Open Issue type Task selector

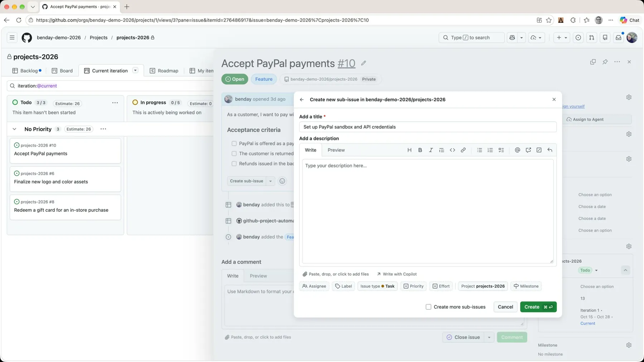377,286
